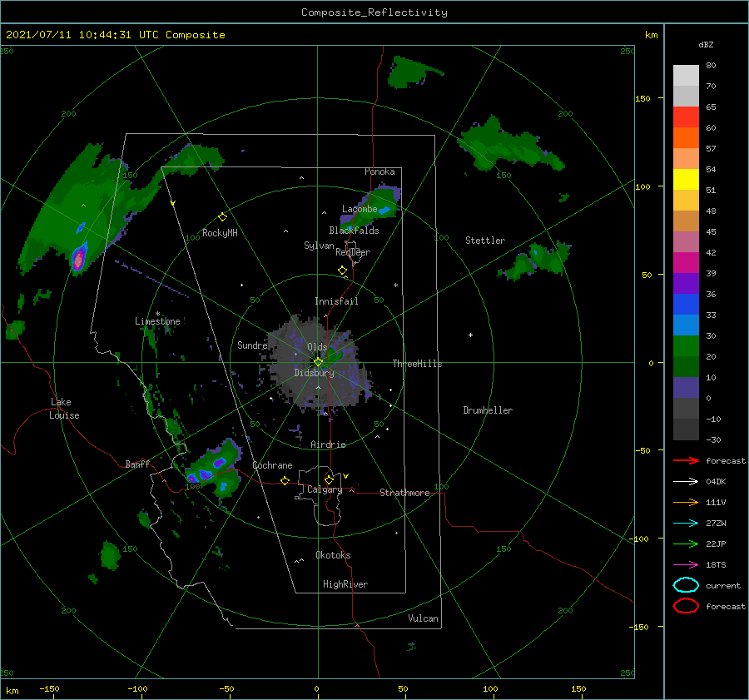749x700 pixels.
Task: Click the Cochrane label
Action: click(272, 465)
